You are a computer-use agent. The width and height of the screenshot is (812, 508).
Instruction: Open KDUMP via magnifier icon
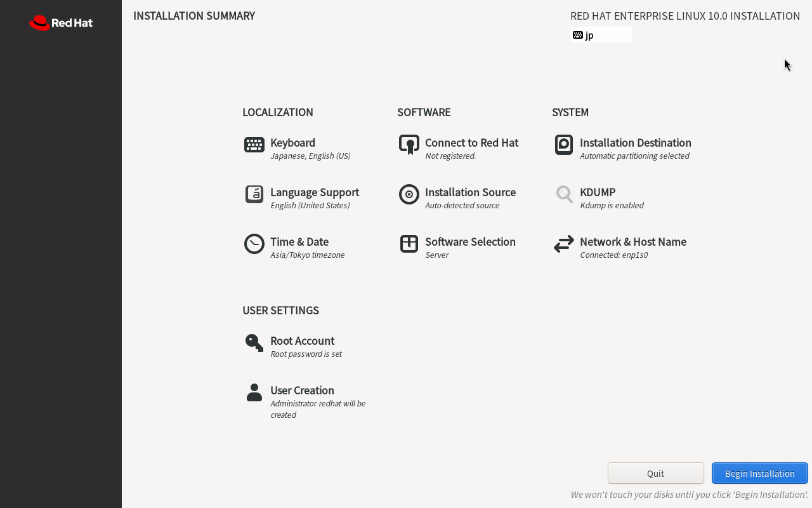coord(564,194)
